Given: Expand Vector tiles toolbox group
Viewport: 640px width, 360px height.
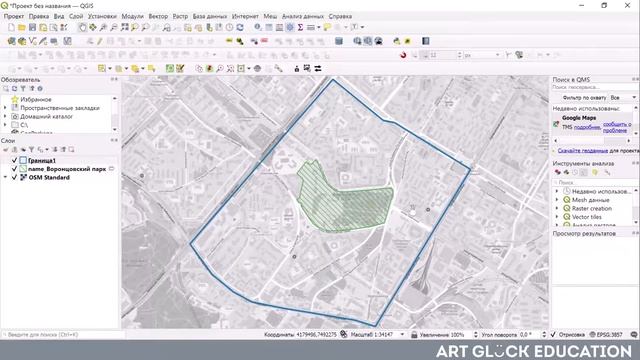Looking at the screenshot, I should click(x=557, y=217).
